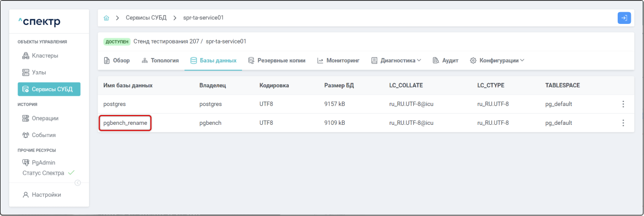Open the PgAdmin resource link
This screenshot has height=216, width=644.
pos(43,162)
